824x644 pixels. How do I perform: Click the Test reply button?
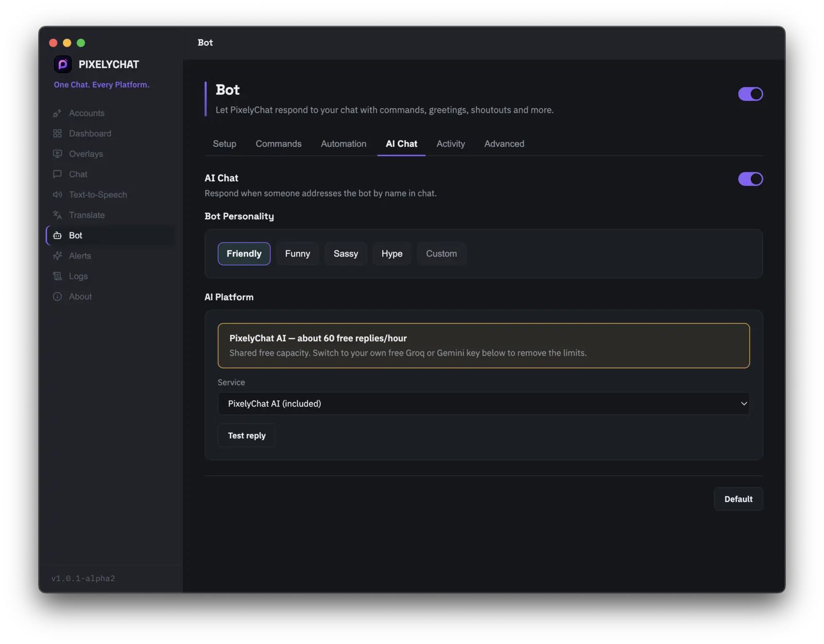(x=247, y=436)
